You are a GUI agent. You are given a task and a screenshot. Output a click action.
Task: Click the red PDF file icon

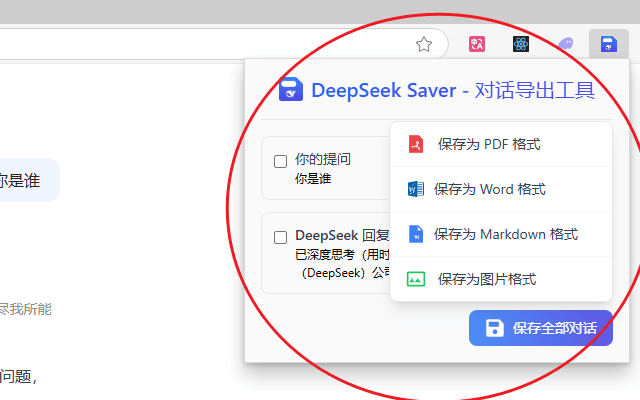416,144
